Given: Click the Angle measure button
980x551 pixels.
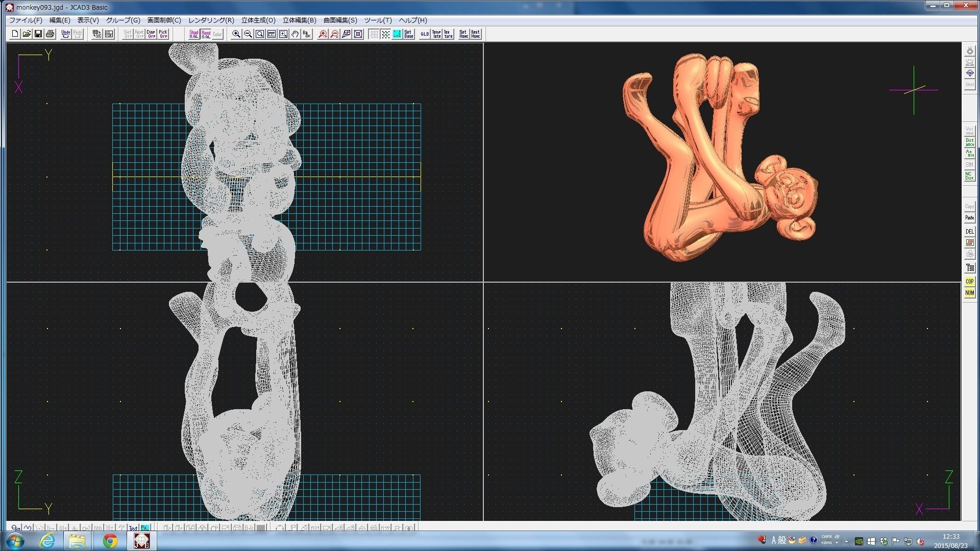Looking at the screenshot, I should [x=969, y=154].
